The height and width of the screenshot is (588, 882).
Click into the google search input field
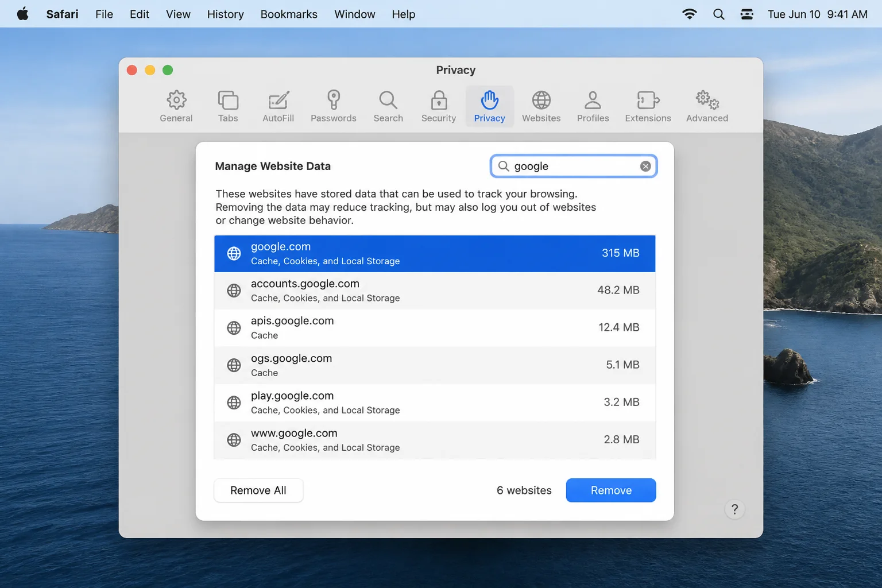click(574, 166)
